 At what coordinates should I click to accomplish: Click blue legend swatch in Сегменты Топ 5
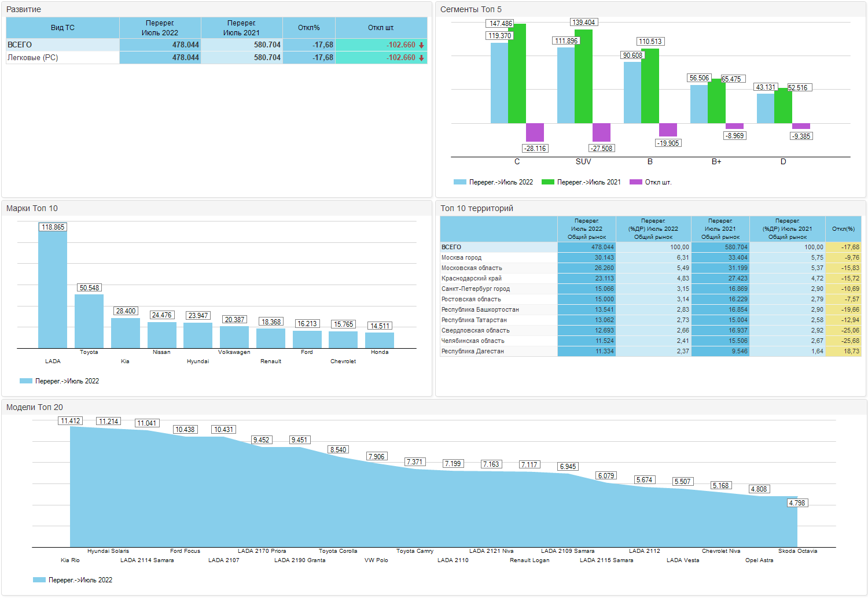coord(460,182)
